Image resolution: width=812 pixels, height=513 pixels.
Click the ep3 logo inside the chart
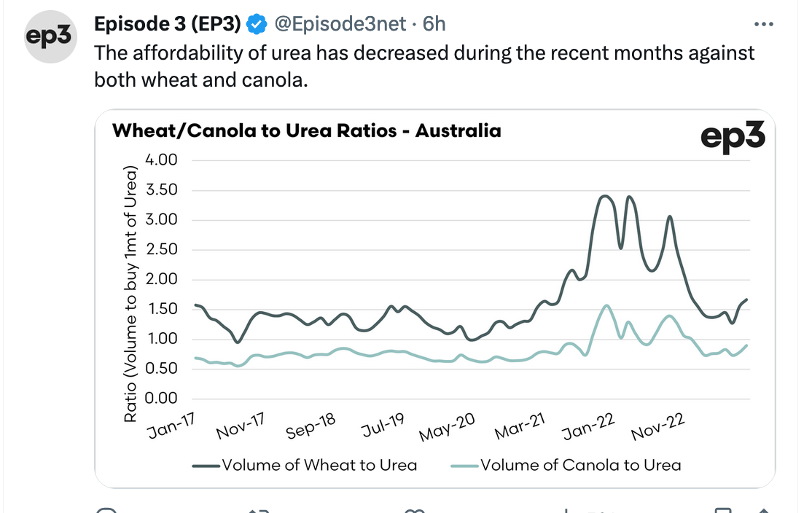pyautogui.click(x=733, y=137)
